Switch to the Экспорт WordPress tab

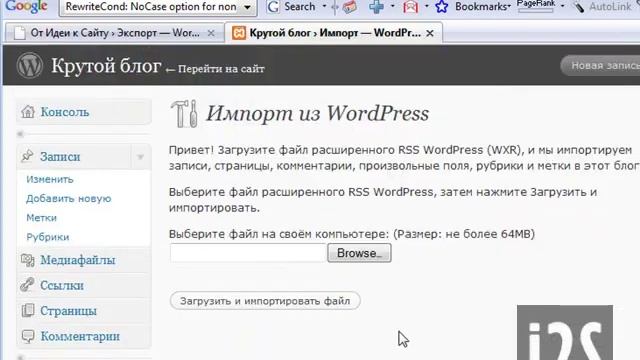pos(114,33)
